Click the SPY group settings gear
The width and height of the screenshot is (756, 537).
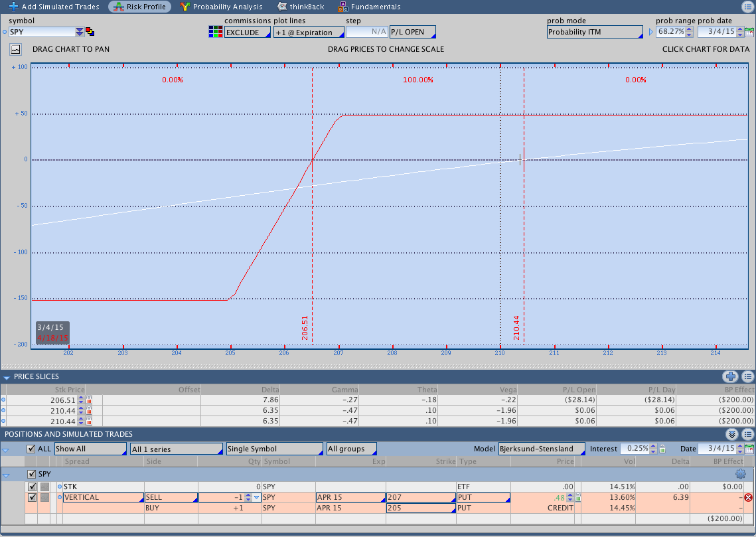(x=740, y=474)
